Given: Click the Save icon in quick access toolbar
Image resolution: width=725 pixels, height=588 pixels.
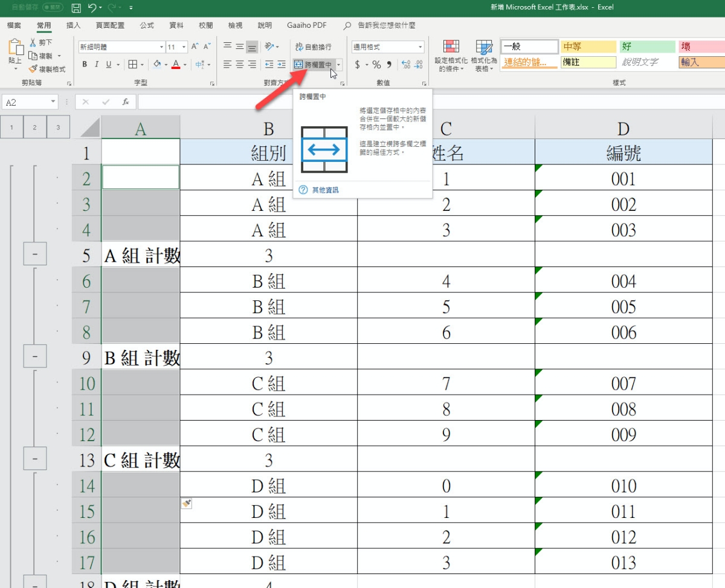Looking at the screenshot, I should [76, 8].
